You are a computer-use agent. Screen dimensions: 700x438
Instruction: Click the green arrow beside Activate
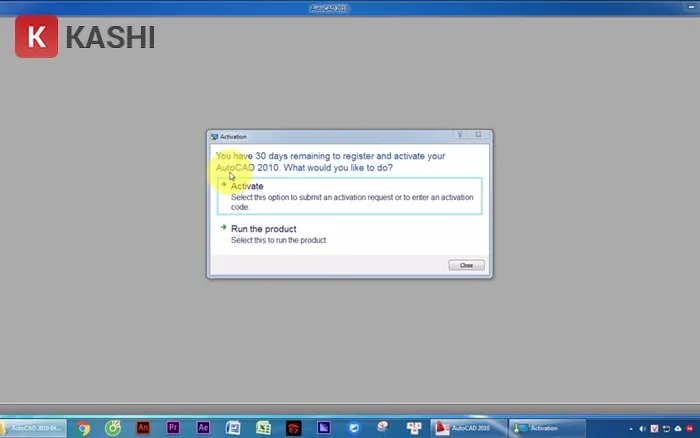click(x=224, y=184)
